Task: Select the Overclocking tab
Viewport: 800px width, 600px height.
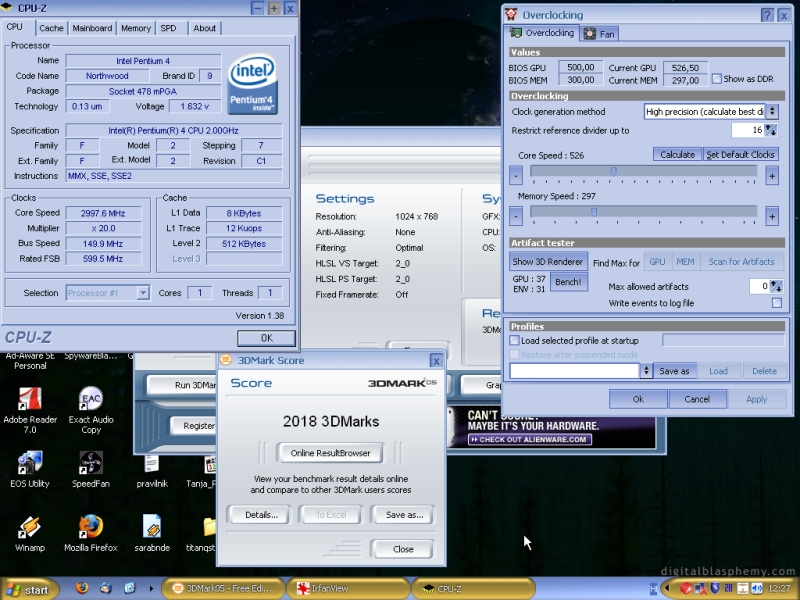Action: tap(542, 33)
